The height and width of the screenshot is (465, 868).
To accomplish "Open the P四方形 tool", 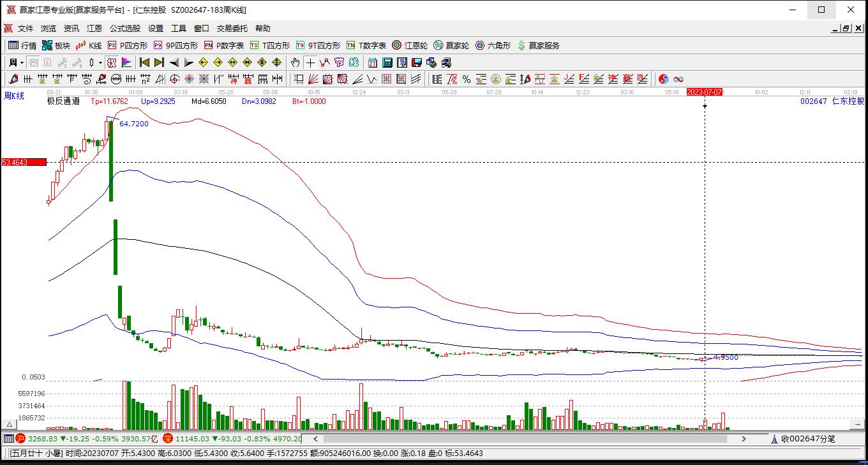I will click(x=128, y=45).
